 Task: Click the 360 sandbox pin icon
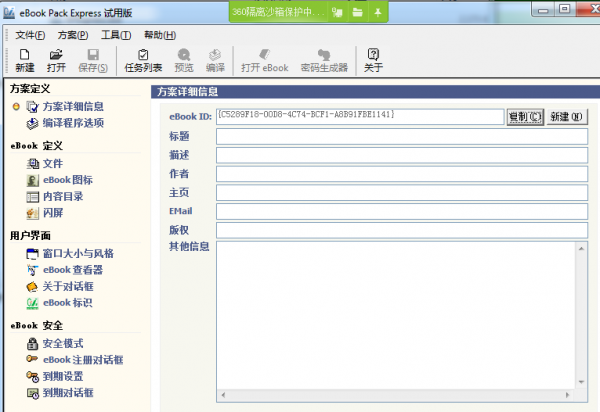coord(378,13)
